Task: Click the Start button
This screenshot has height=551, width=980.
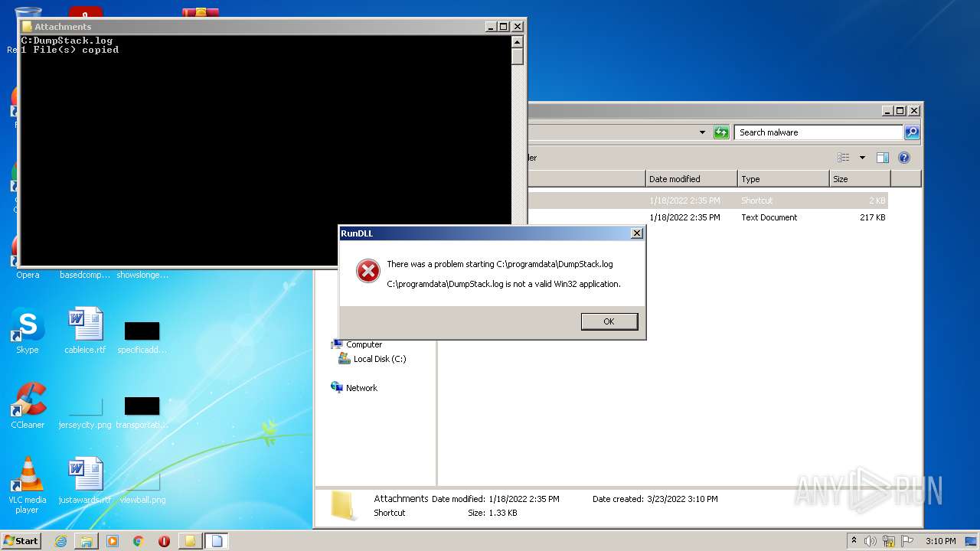Action: coord(21,540)
